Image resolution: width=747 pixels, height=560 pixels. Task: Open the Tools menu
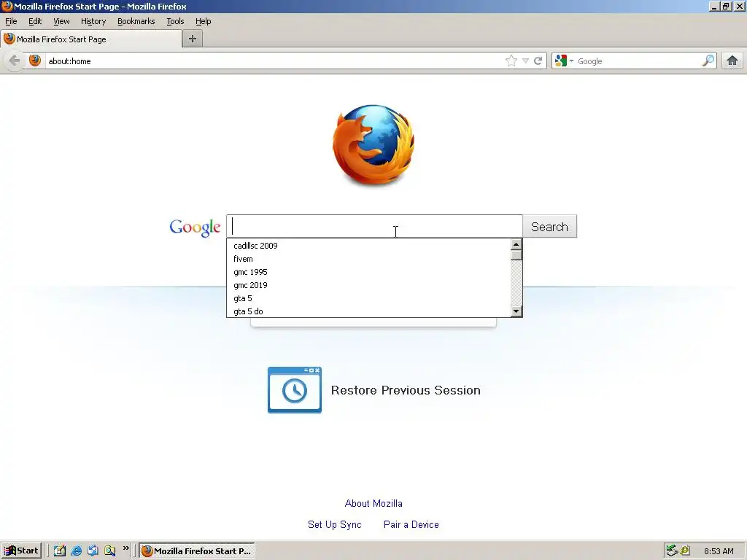coord(175,21)
